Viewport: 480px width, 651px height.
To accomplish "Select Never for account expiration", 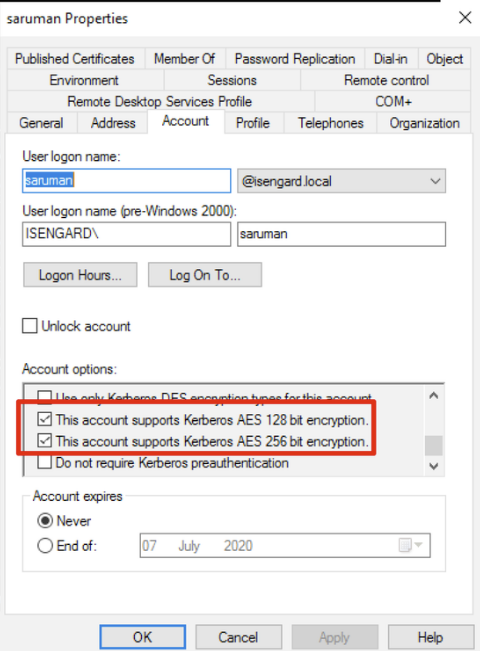I will tap(45, 521).
